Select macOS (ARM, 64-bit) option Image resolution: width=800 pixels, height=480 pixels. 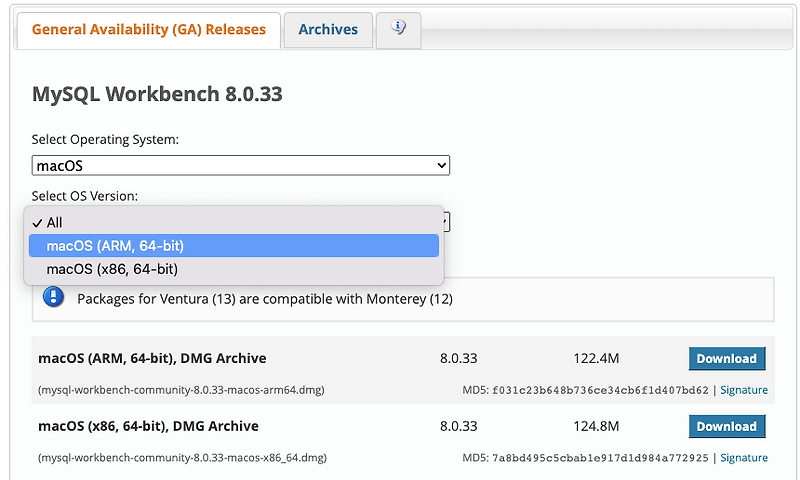(234, 246)
